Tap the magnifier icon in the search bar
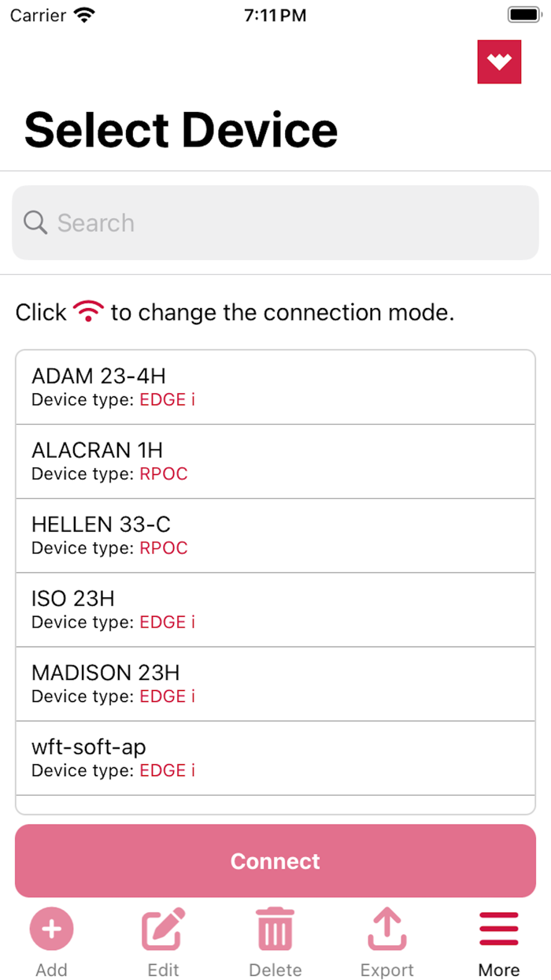The image size is (551, 980). 35,223
